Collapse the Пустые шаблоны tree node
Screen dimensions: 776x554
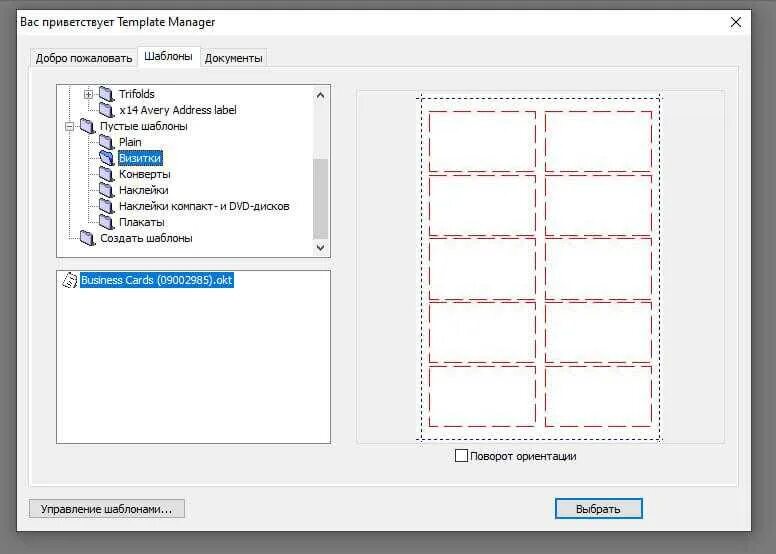69,127
